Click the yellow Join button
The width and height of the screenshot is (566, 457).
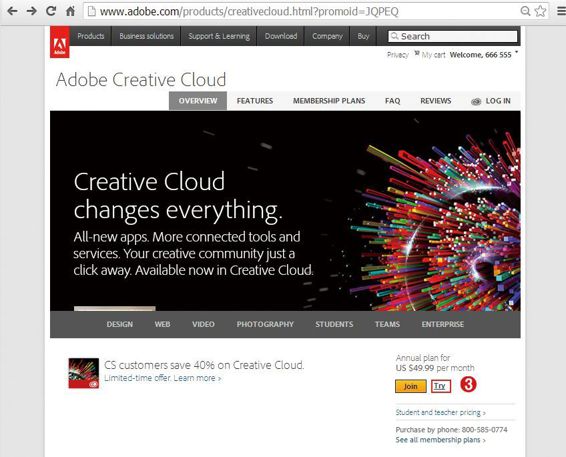pyautogui.click(x=411, y=386)
